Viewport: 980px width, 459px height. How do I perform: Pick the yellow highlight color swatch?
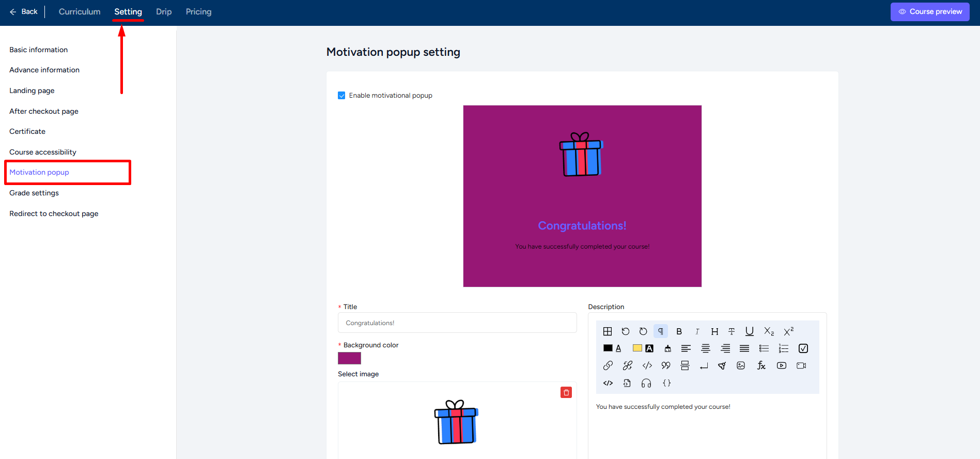pos(637,348)
